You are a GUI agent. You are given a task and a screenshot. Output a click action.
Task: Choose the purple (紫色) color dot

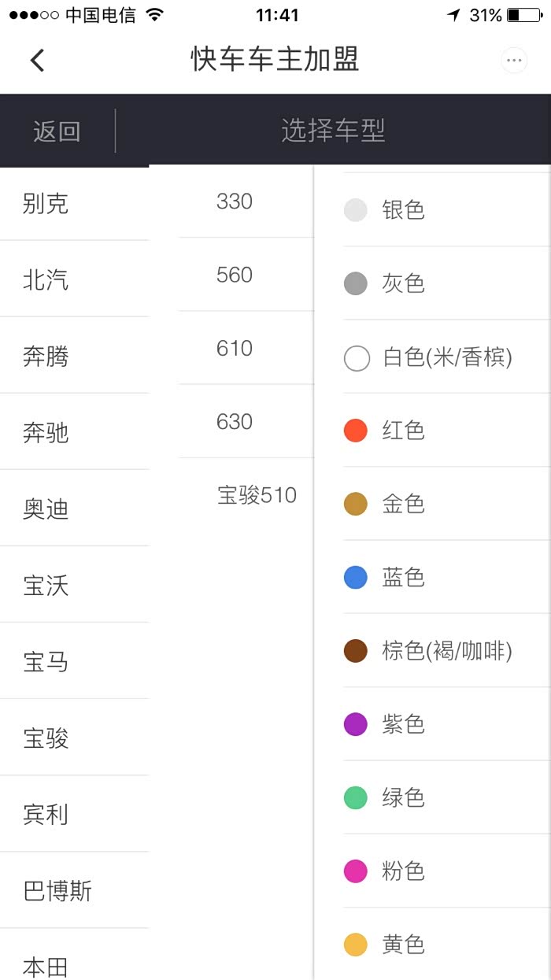[x=356, y=724]
